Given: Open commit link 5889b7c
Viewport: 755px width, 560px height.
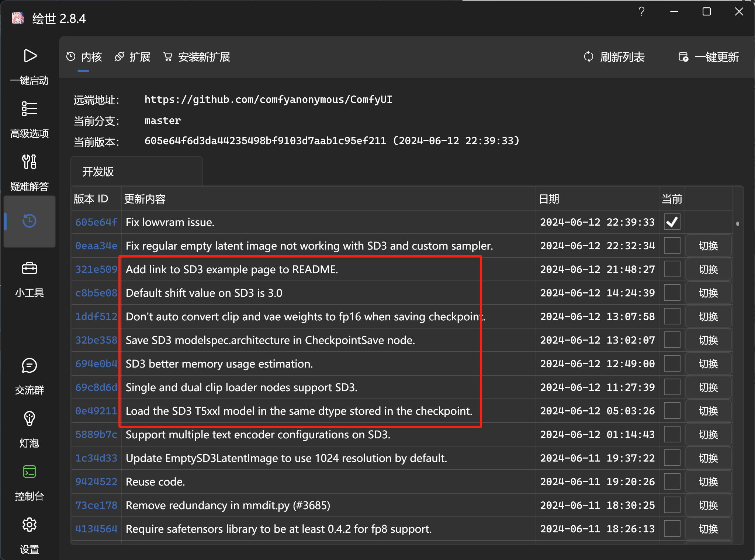Looking at the screenshot, I should (x=96, y=435).
